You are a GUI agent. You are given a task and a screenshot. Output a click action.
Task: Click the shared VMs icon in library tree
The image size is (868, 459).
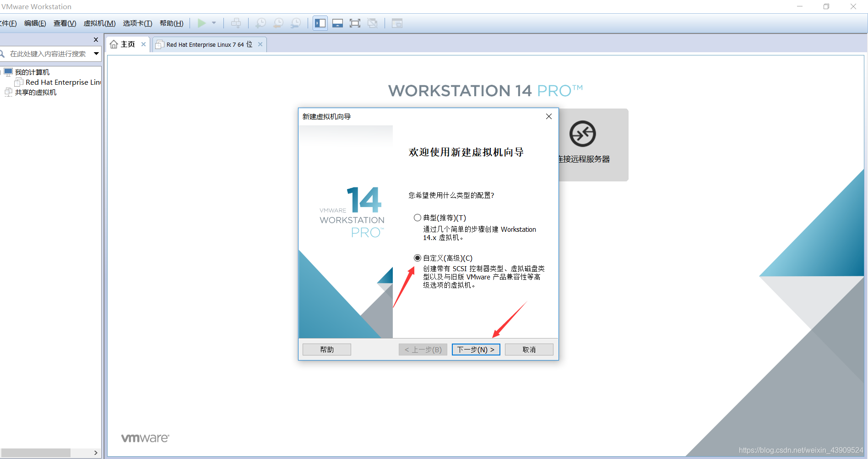coord(8,92)
